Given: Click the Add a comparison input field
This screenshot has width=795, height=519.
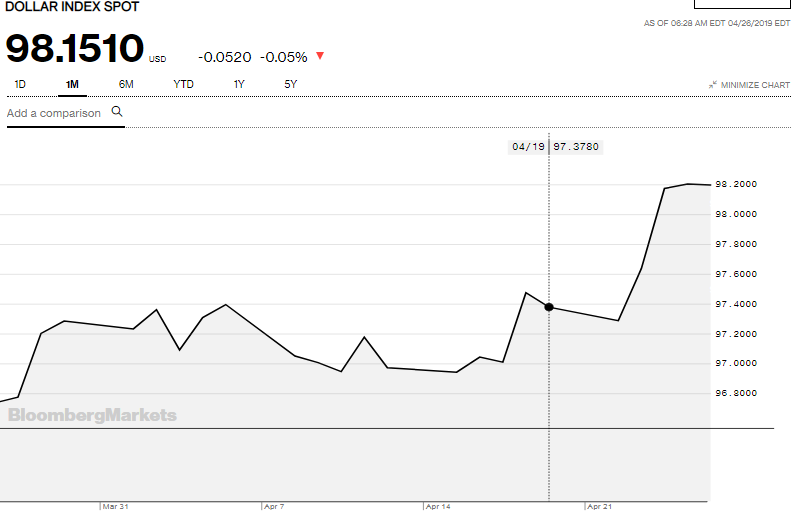Looking at the screenshot, I should [x=54, y=113].
